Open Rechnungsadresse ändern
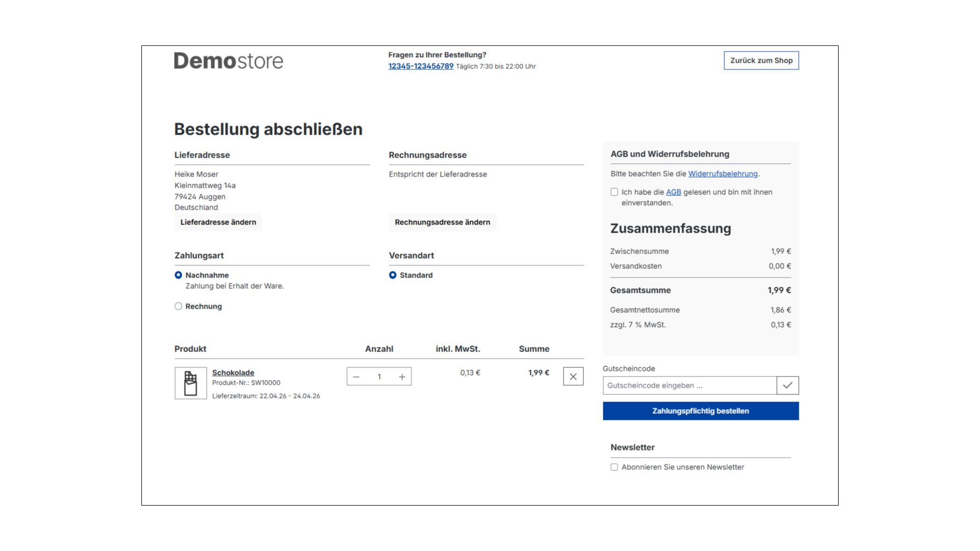The image size is (980, 551). pos(442,222)
